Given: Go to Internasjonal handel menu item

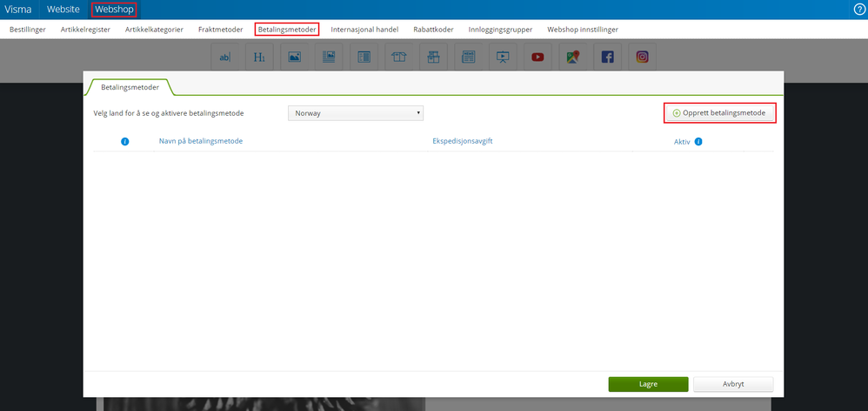Looking at the screenshot, I should coord(364,30).
